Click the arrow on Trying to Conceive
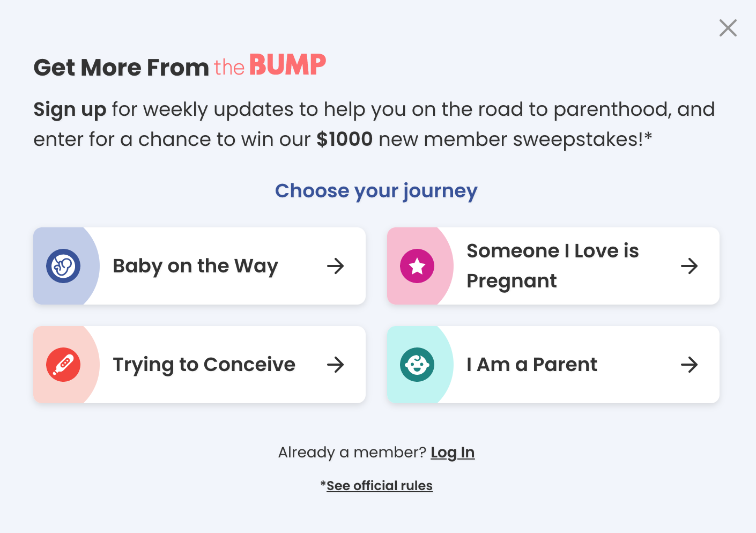756x533 pixels. 336,365
